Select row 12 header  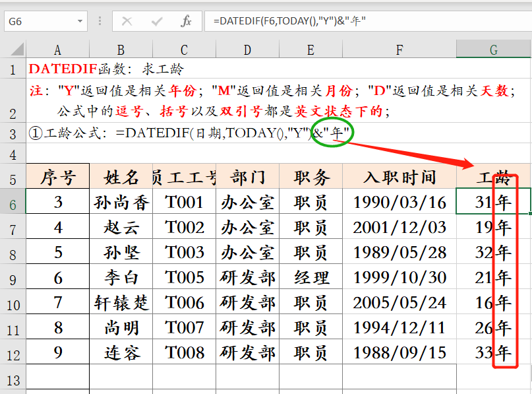(13, 352)
